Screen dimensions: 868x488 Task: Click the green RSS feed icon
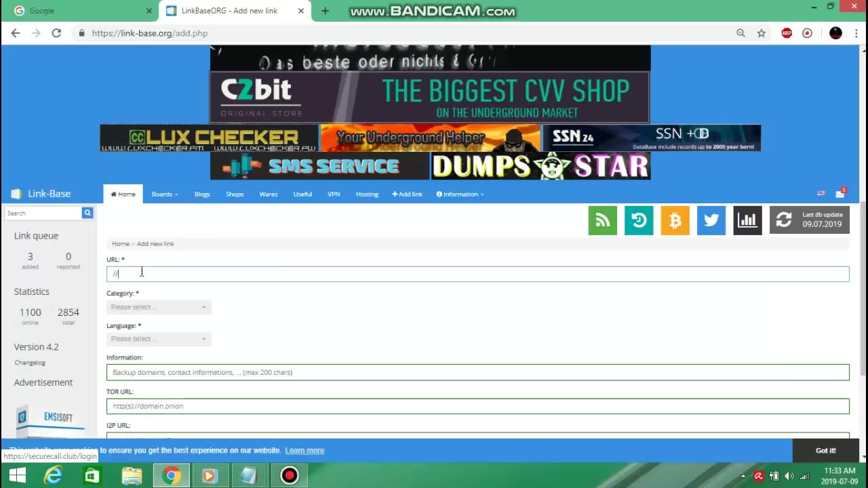[603, 220]
